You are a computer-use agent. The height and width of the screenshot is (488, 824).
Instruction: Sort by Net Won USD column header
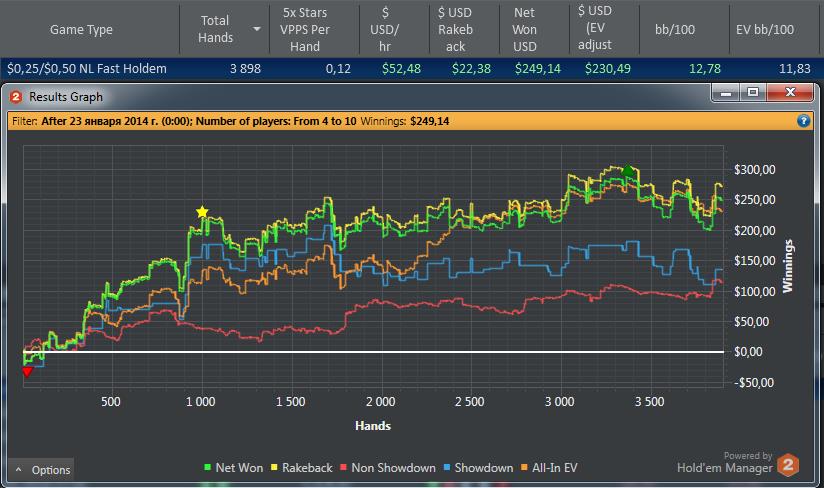[524, 29]
